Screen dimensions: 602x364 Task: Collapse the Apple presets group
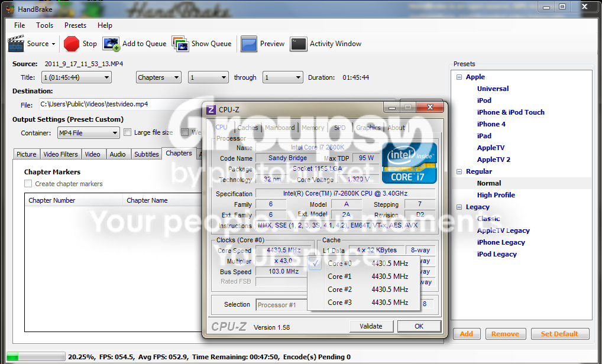(459, 77)
